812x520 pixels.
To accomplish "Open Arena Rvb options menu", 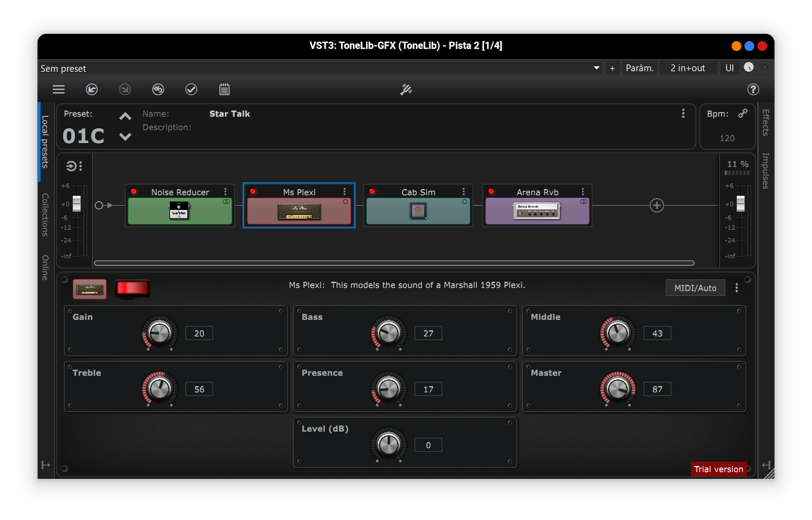I will pos(583,192).
